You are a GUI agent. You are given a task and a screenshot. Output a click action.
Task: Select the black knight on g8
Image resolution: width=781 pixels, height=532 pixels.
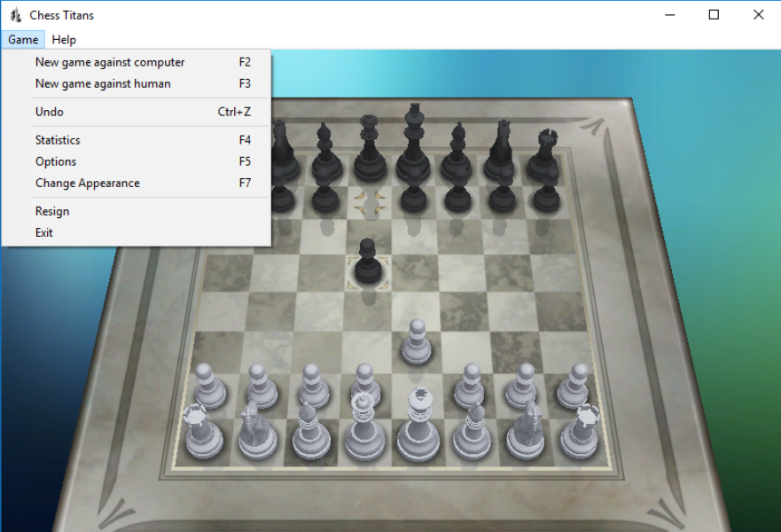500,150
